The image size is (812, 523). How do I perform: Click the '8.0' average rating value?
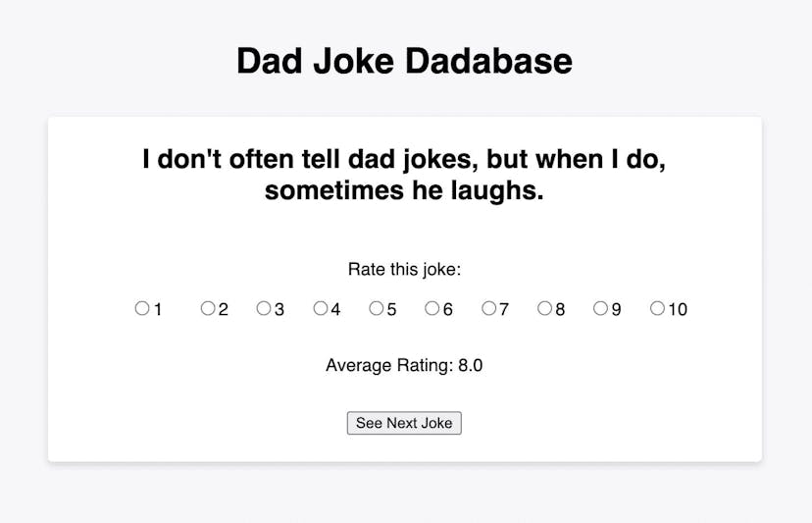pos(470,365)
